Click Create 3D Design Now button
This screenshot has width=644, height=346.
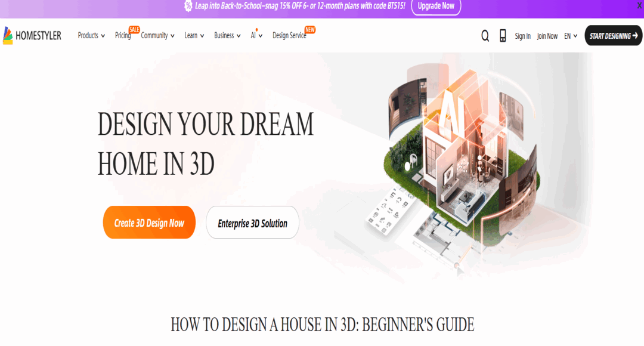point(149,223)
